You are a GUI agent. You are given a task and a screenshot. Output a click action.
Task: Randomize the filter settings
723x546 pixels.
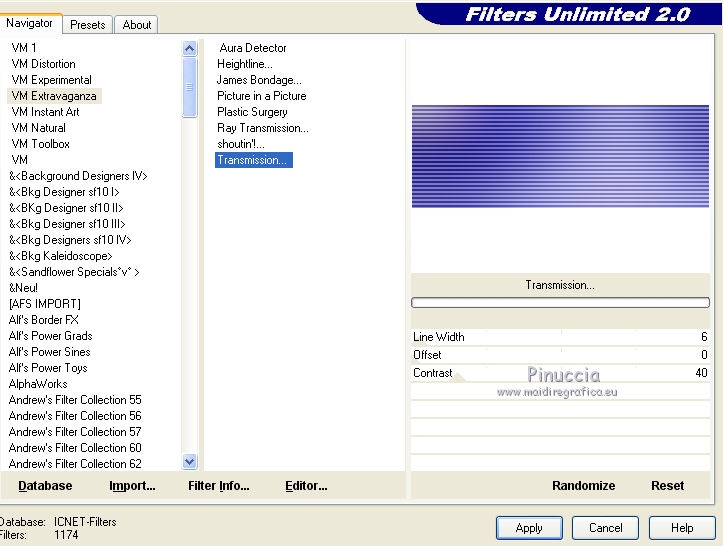tap(583, 486)
